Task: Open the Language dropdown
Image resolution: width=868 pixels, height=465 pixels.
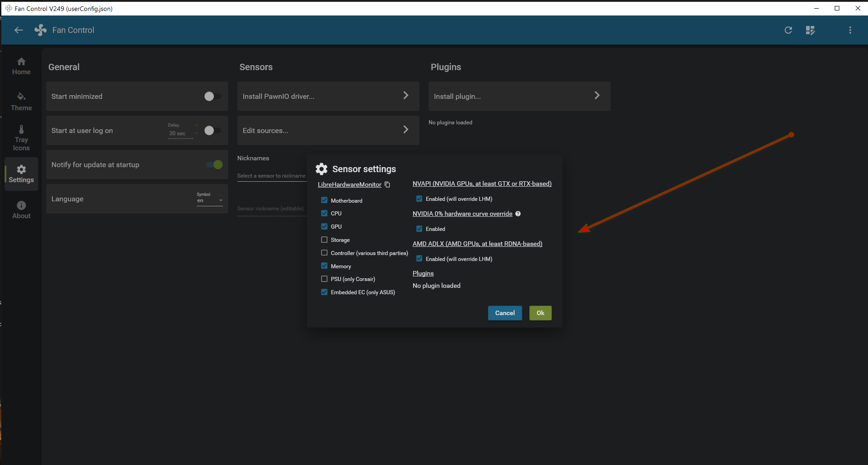Action: (x=210, y=200)
